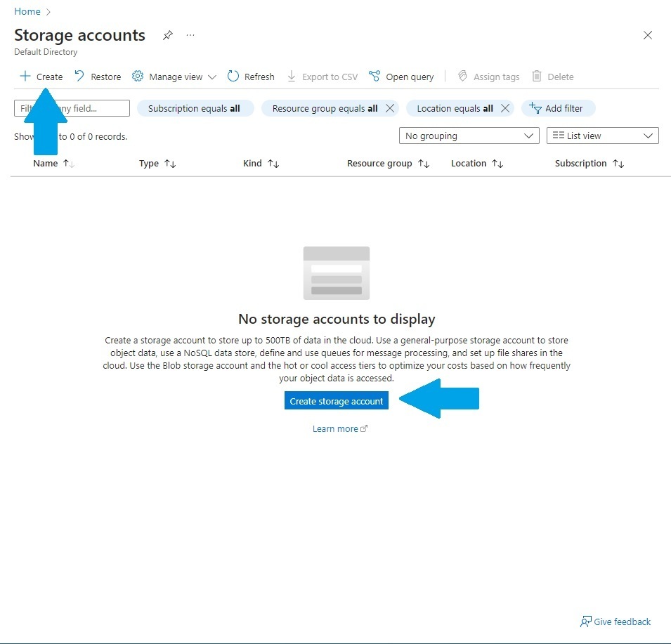The width and height of the screenshot is (671, 644).
Task: Click Give feedback link
Action: pyautogui.click(x=615, y=622)
